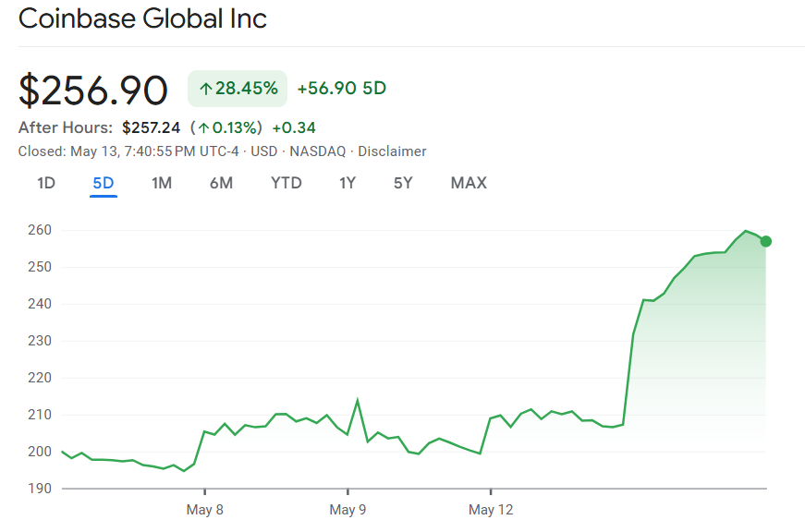Click the up arrow in percent badge
Viewport: 805px width, 532px height.
click(x=206, y=89)
